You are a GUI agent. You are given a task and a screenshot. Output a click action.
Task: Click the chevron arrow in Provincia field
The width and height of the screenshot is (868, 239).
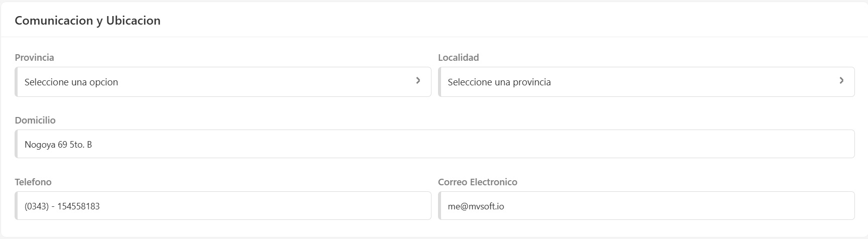click(418, 81)
